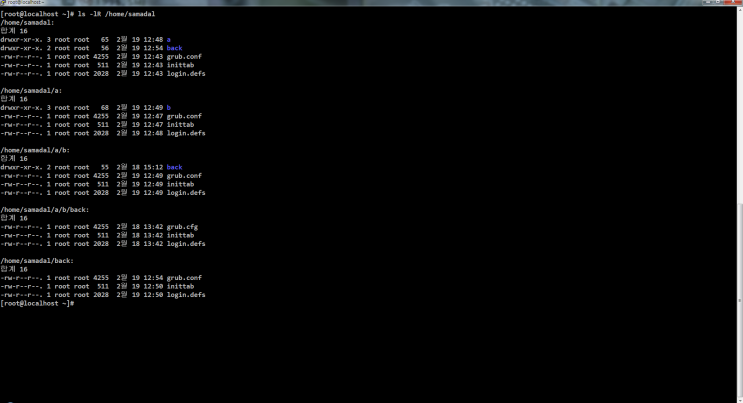This screenshot has height=403, width=743.
Task: Select grub.conf with timestamp 12:47
Action: tap(184, 117)
